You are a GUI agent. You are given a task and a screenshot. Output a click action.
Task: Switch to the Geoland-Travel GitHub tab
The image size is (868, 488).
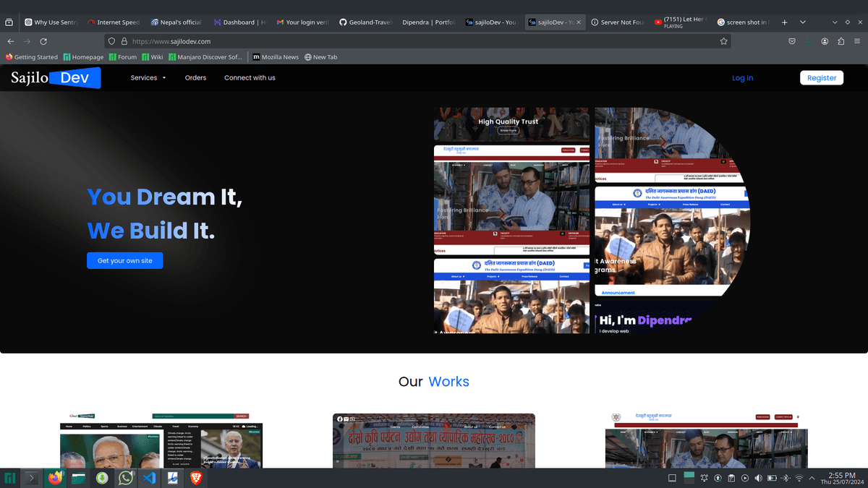point(365,22)
